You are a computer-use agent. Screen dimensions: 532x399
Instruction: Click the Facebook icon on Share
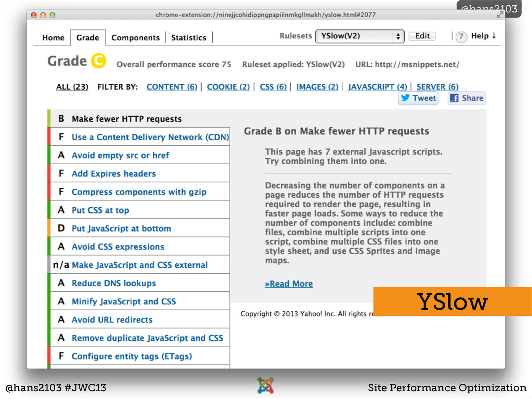point(454,98)
